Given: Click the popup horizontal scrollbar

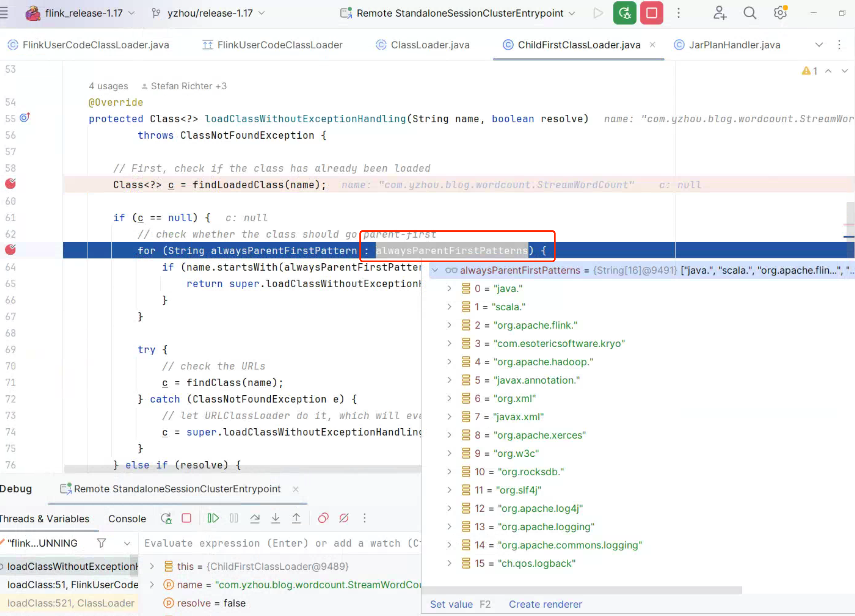Looking at the screenshot, I should coord(582,590).
